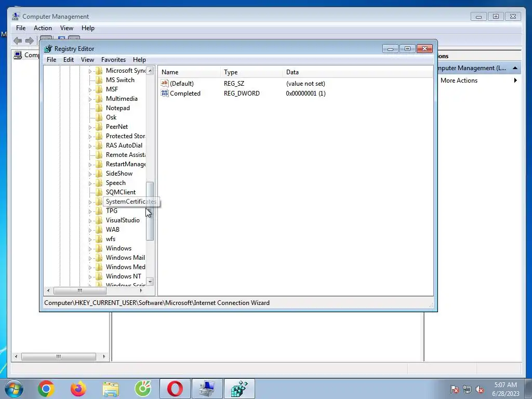
Task: Click the SQMClient folder icon
Action: tap(99, 192)
